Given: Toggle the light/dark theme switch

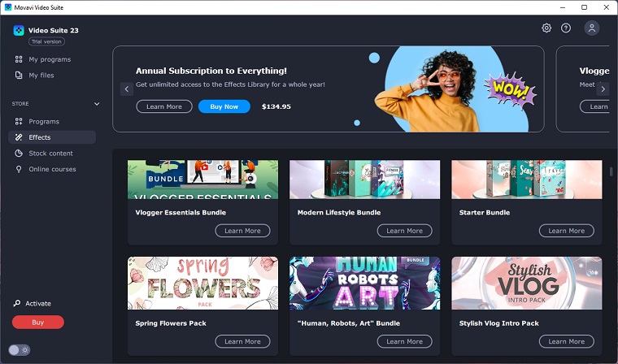Looking at the screenshot, I should [x=20, y=350].
